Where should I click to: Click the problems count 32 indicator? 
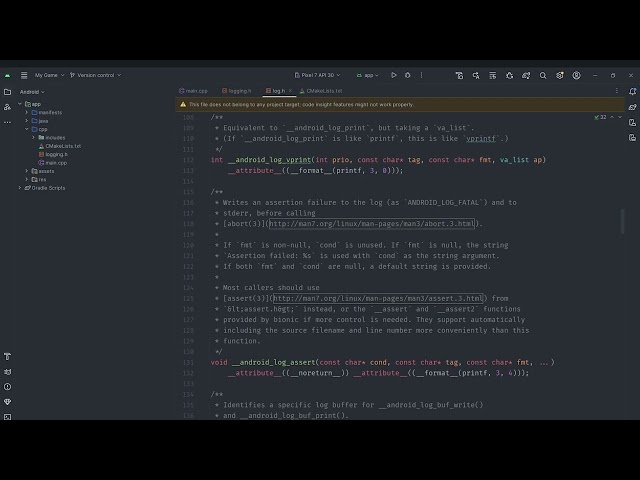(600, 117)
